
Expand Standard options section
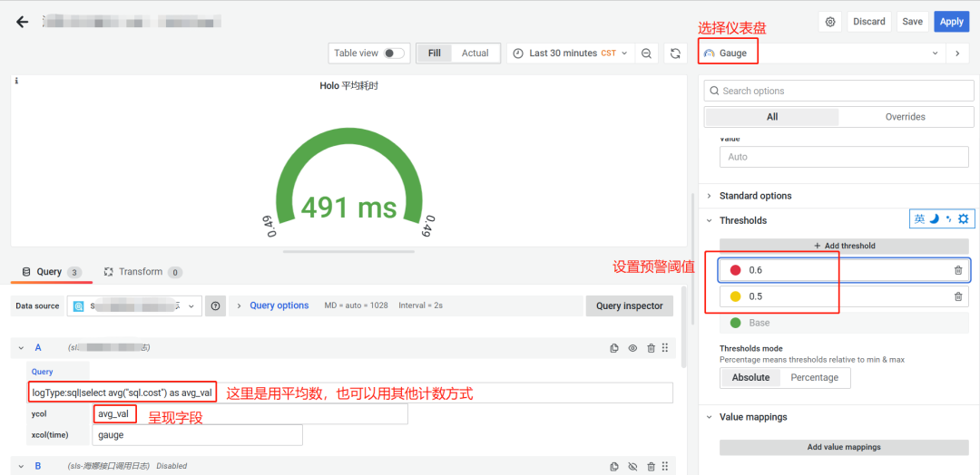(755, 196)
